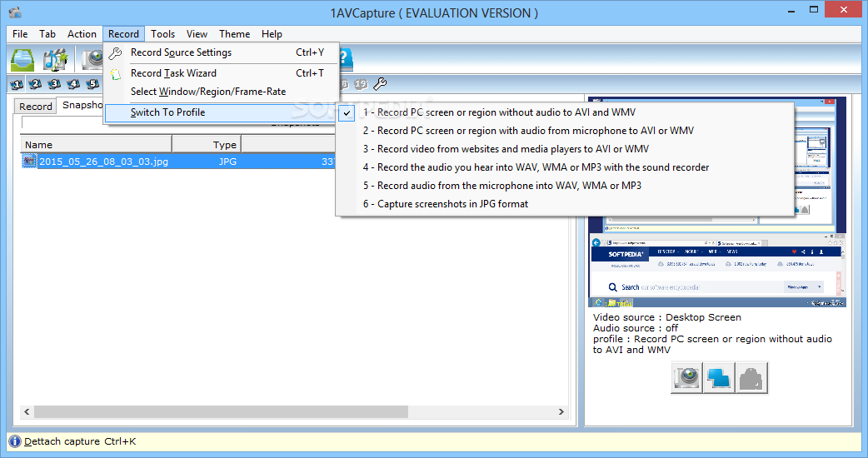Switch to profile 3 via numbered toolbar icon
Viewport: 868px width, 458px height.
coord(54,84)
